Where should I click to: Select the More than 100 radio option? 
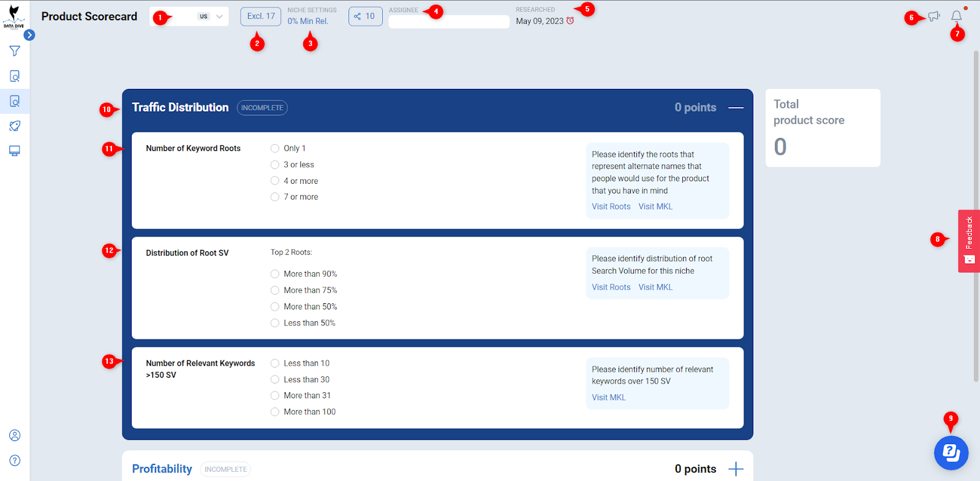click(275, 412)
